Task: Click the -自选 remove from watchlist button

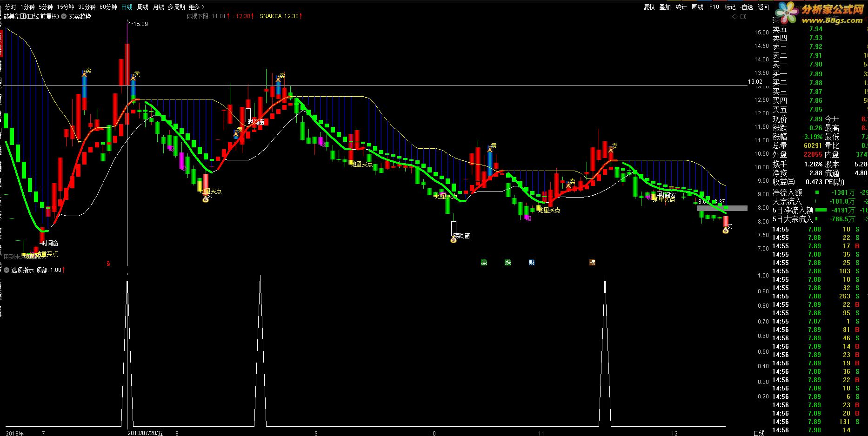Action: (747, 7)
